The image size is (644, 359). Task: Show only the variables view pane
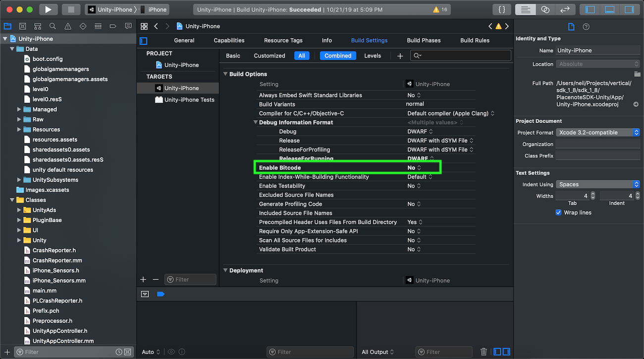tap(497, 352)
